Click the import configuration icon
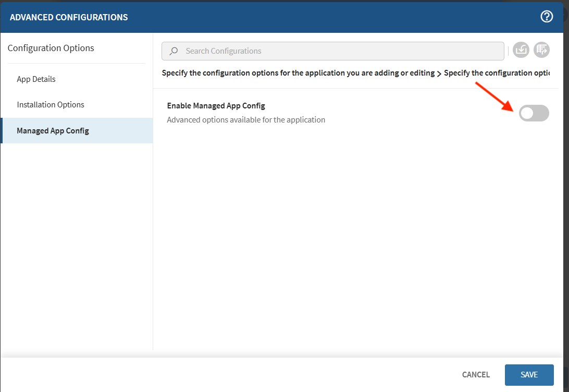The image size is (569, 392). coord(521,50)
